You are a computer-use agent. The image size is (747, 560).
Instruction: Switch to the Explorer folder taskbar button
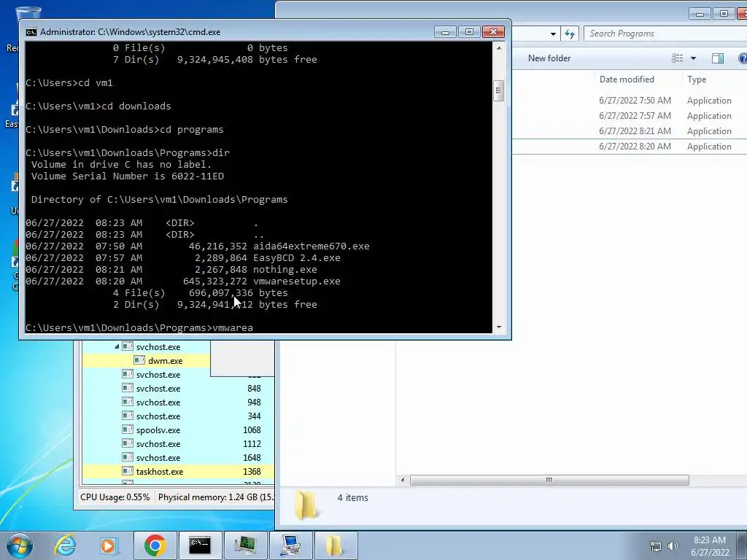coord(336,545)
